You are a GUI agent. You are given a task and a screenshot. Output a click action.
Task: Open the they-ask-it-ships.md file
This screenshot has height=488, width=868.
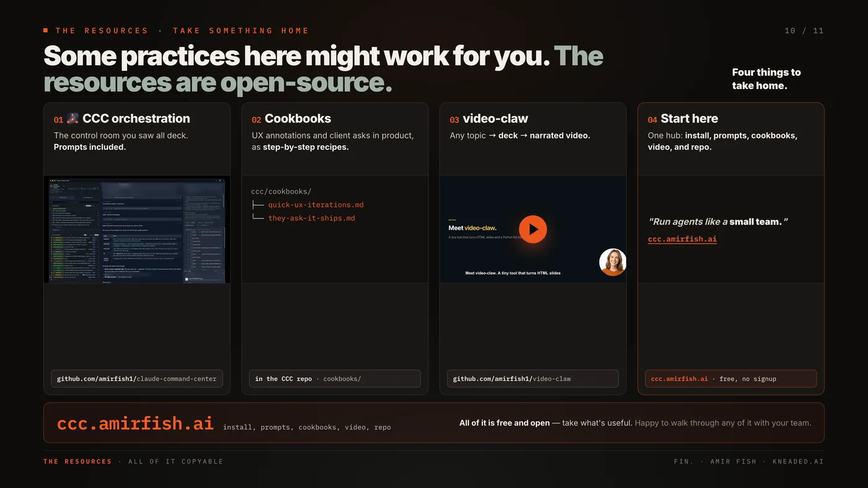pyautogui.click(x=311, y=218)
